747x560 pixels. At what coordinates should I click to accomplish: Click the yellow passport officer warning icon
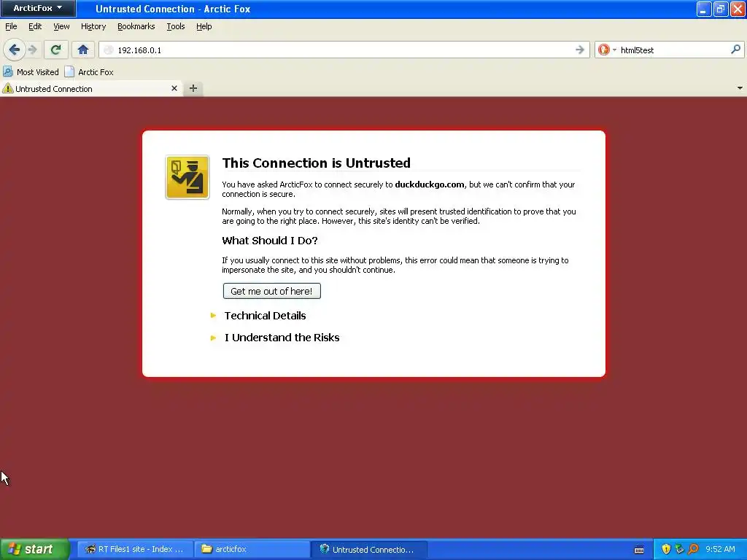pos(187,177)
